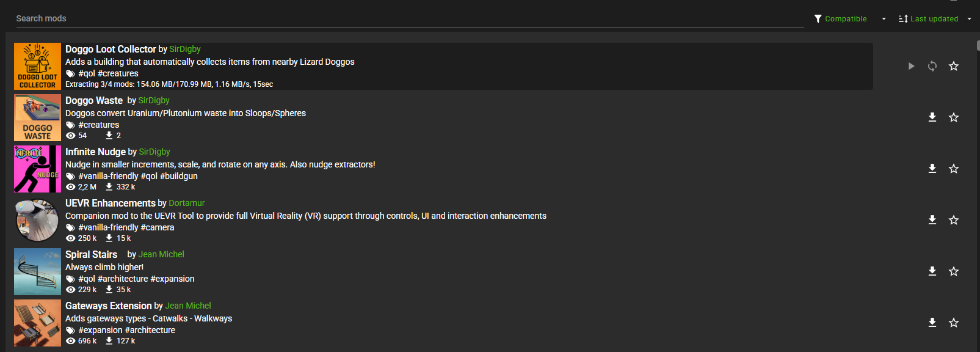Open the Compatible filter dropdown
Image resolution: width=980 pixels, height=352 pixels.
click(x=884, y=19)
